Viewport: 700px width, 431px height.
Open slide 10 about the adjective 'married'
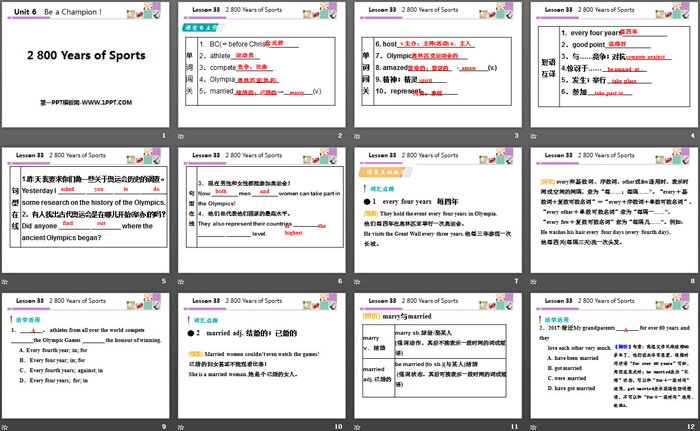tap(262, 355)
